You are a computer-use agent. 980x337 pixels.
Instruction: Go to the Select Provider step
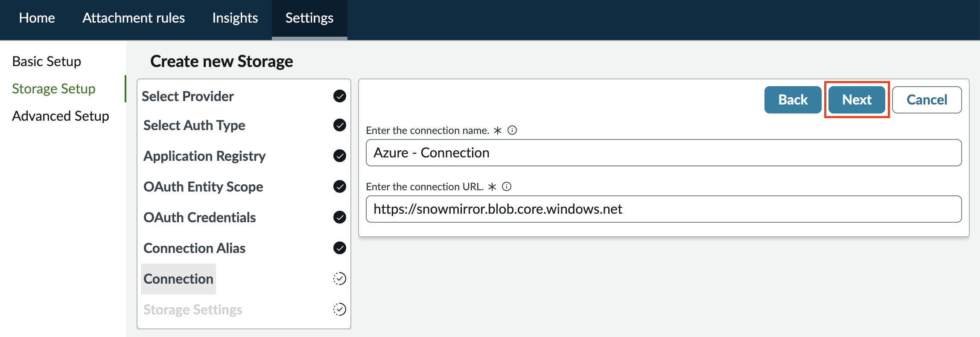point(188,96)
